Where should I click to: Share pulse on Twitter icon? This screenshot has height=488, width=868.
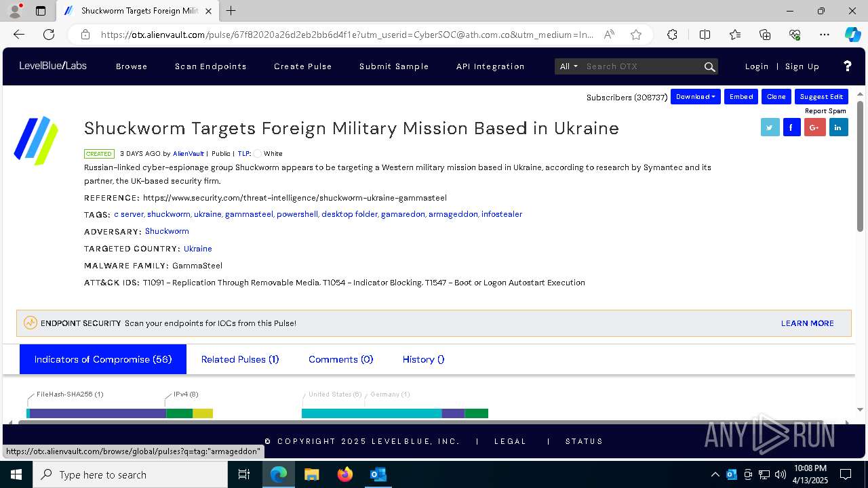[770, 127]
